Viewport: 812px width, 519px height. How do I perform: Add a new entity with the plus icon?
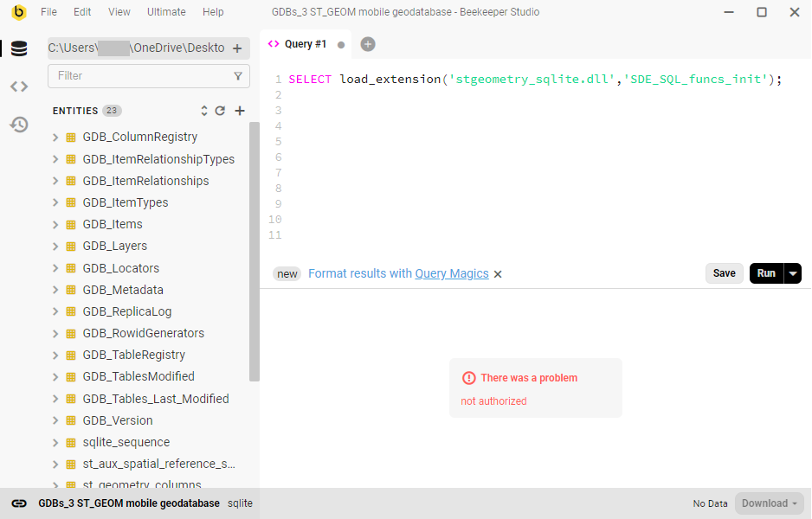coord(239,111)
